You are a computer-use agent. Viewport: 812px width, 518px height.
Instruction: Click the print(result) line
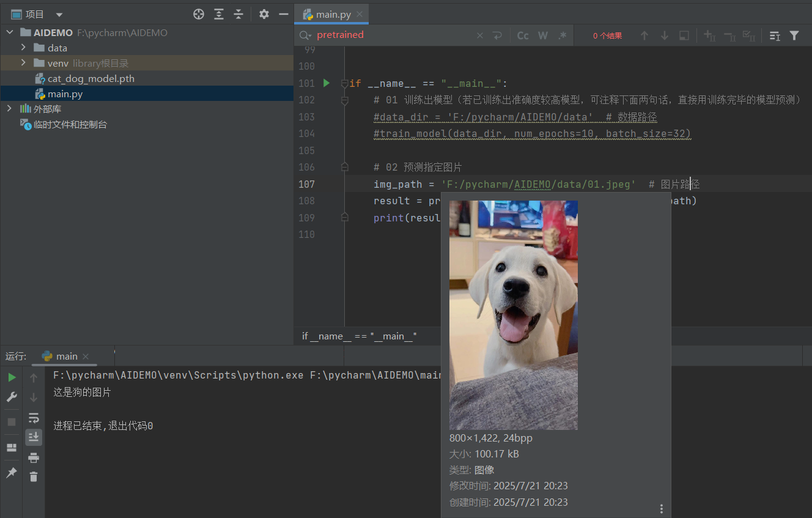click(407, 218)
